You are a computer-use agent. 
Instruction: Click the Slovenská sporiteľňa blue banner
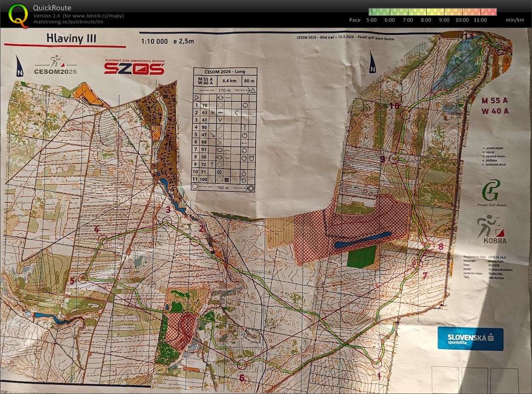point(470,339)
